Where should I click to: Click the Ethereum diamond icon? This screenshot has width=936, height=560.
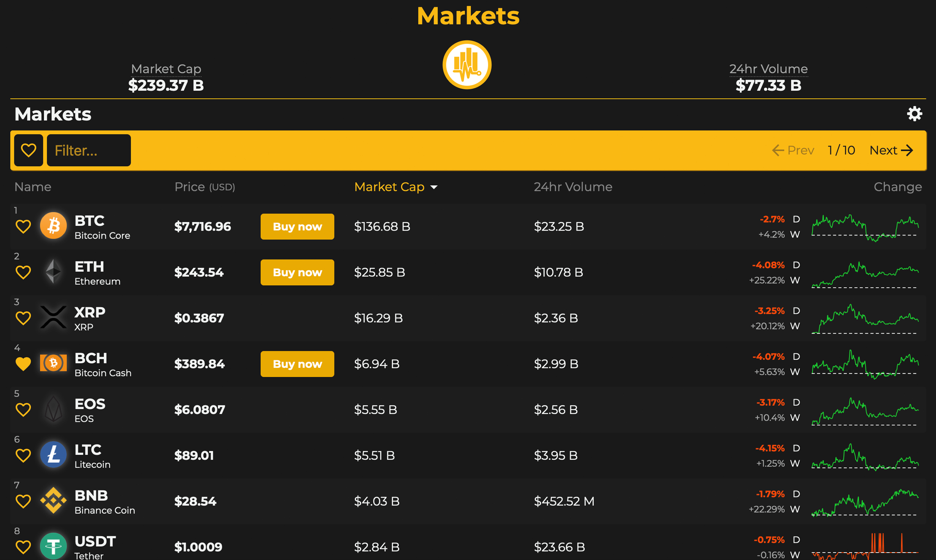pyautogui.click(x=53, y=271)
